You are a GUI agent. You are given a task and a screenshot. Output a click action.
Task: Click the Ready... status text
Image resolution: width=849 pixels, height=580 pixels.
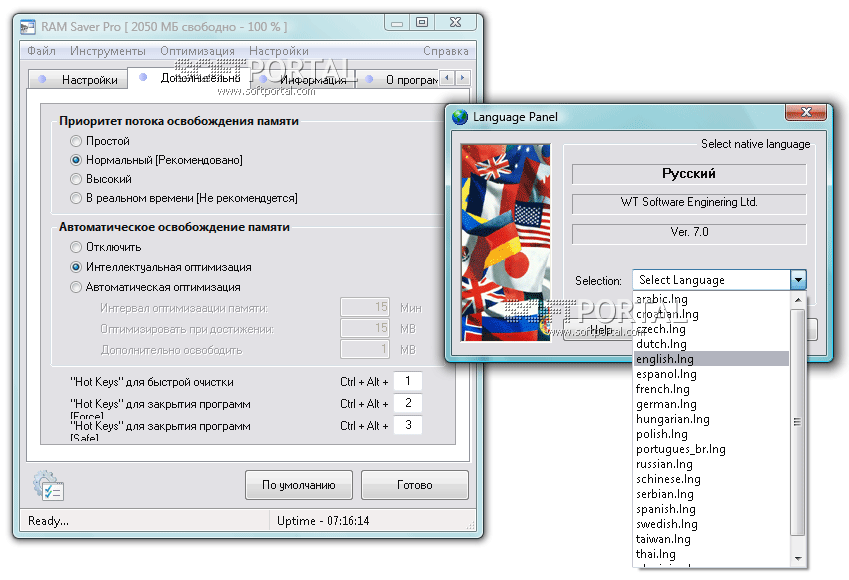point(49,521)
